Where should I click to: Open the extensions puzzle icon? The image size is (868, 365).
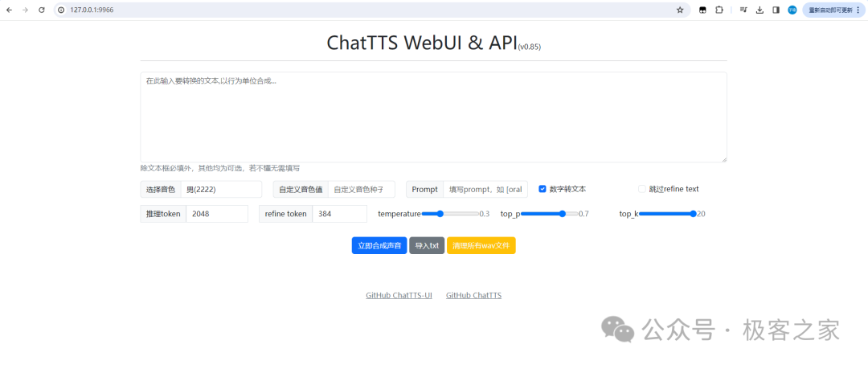coord(719,10)
